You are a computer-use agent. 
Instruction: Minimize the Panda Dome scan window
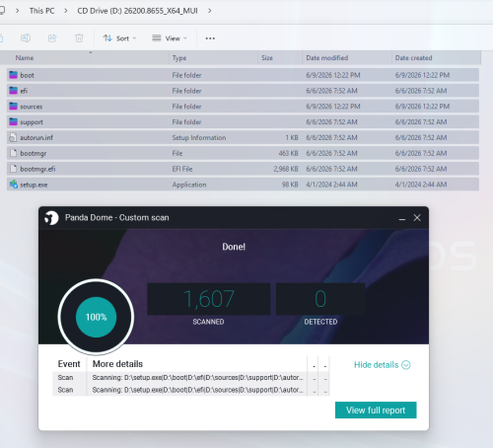pos(402,218)
